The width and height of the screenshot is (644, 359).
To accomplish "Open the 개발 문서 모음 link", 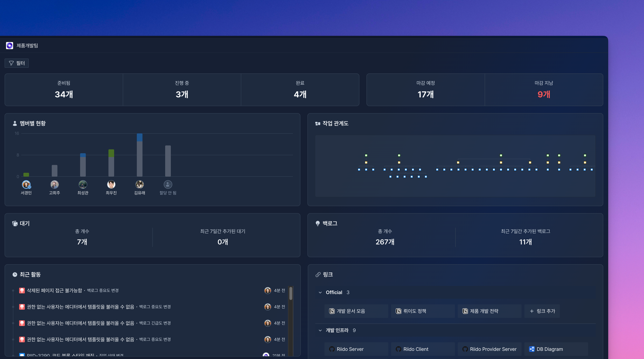I will tap(356, 311).
